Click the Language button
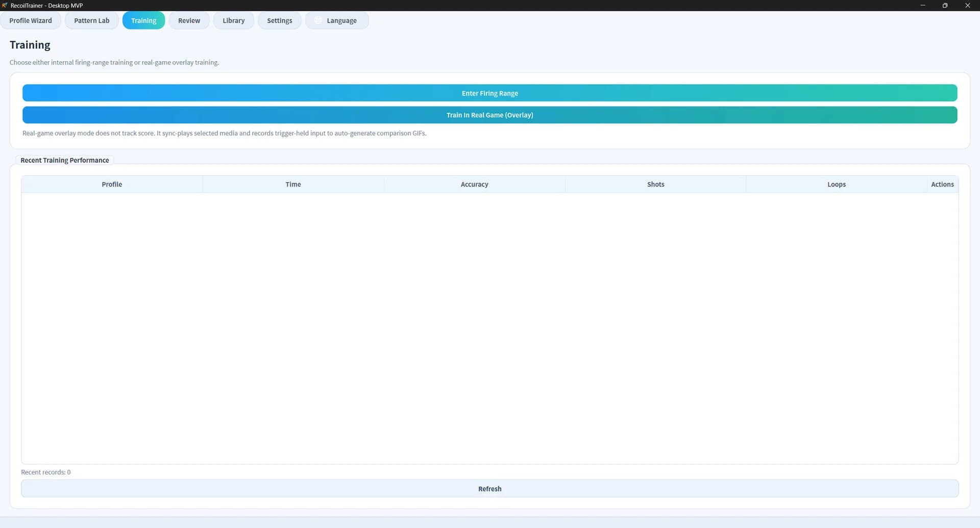Viewport: 980px width, 528px height. click(x=337, y=20)
